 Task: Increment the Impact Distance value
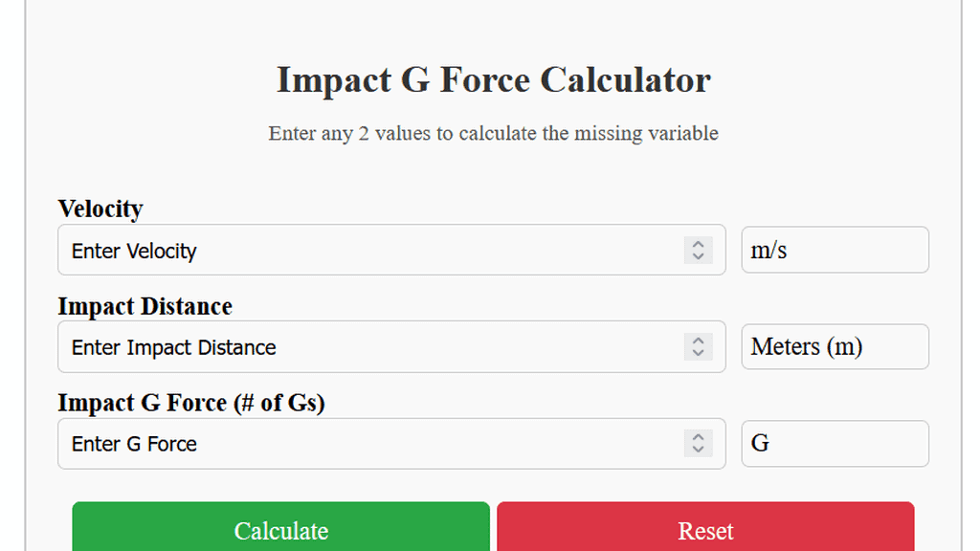[698, 341]
